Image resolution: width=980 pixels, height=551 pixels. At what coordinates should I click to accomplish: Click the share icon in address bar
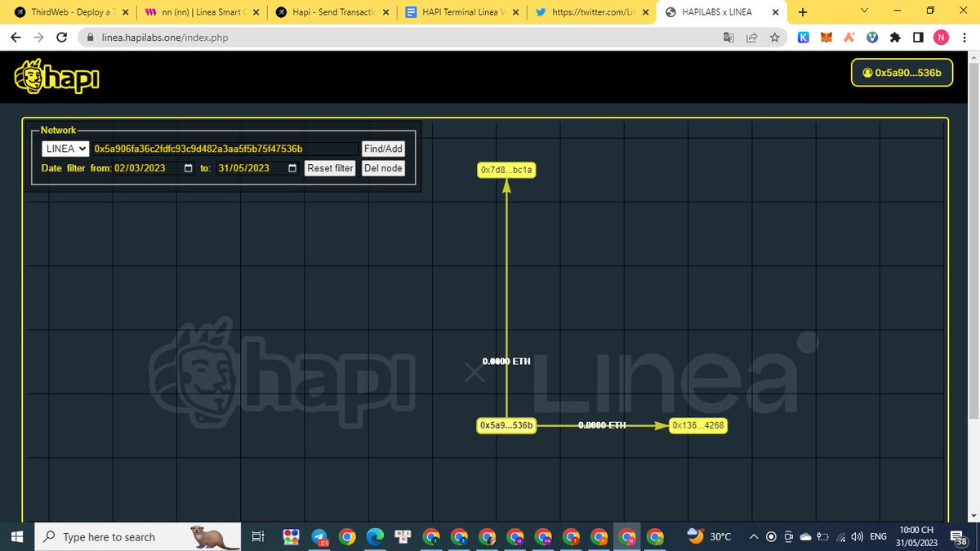coord(752,37)
